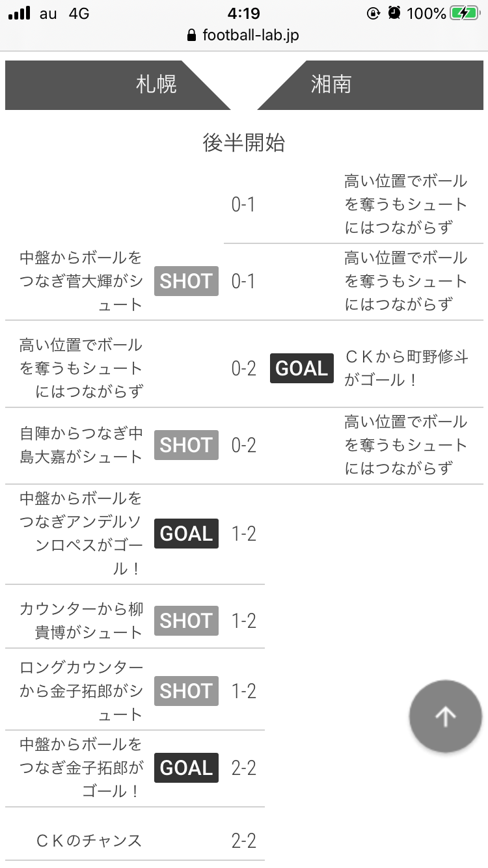
Task: Tap the alarm clock status icon
Action: [394, 13]
